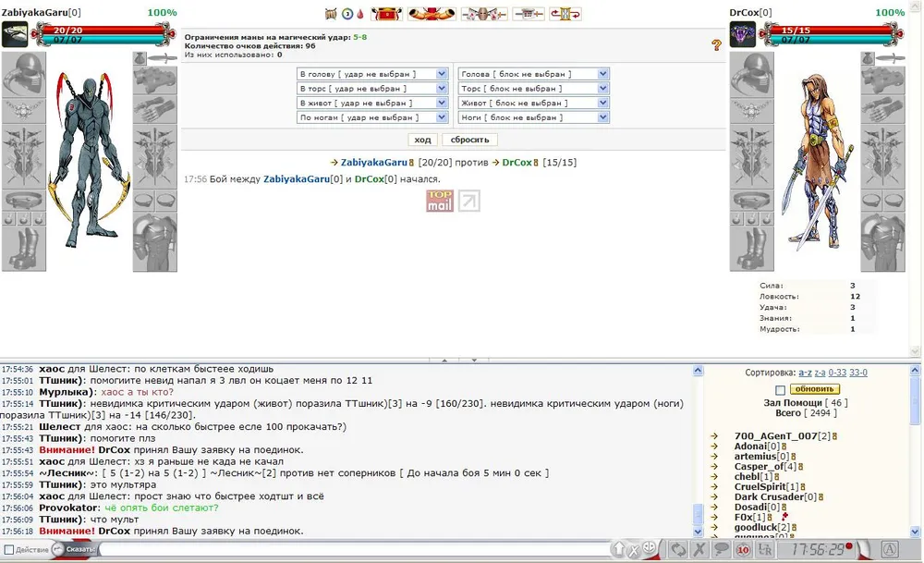This screenshot has height=563, width=924.
Task: Click the up arrow icon in chat bar
Action: coord(619,549)
